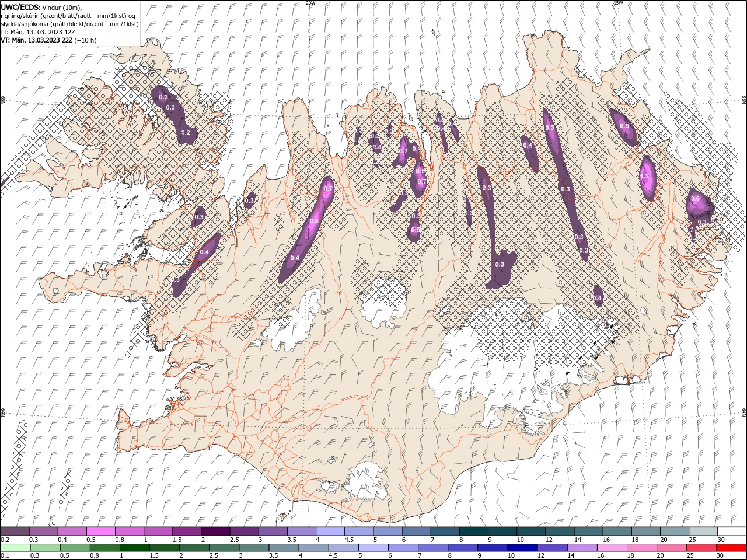Pick bright pink swatch between 0.5 and 0.8, upper legend
The height and width of the screenshot is (560, 747).
tap(100, 531)
